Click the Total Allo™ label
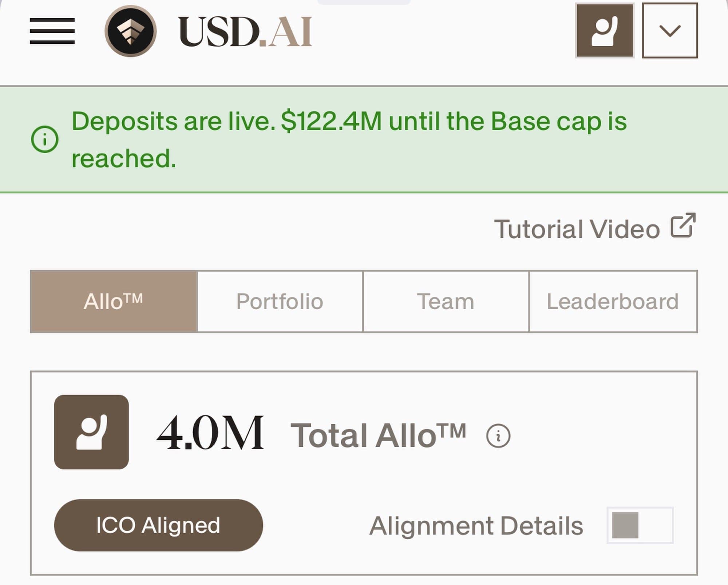 [378, 435]
